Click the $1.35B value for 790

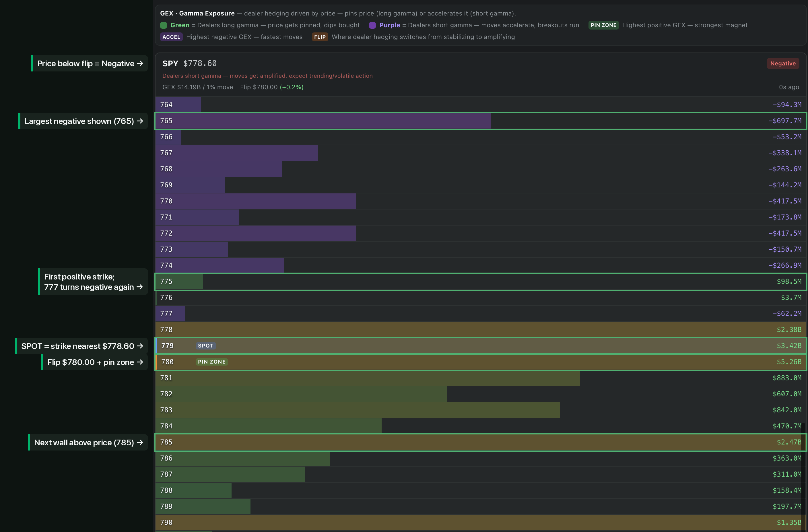click(789, 523)
